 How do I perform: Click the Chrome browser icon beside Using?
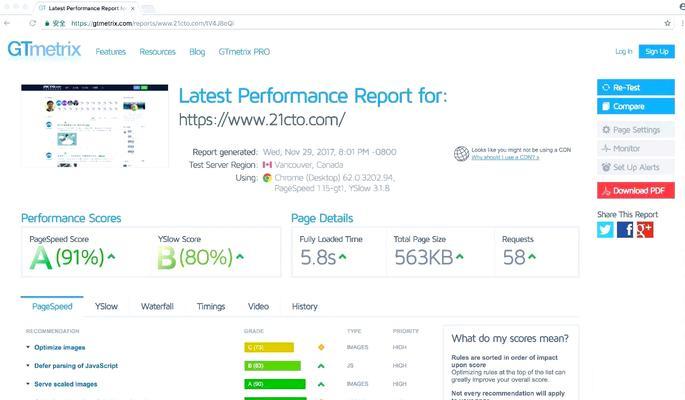coord(267,178)
